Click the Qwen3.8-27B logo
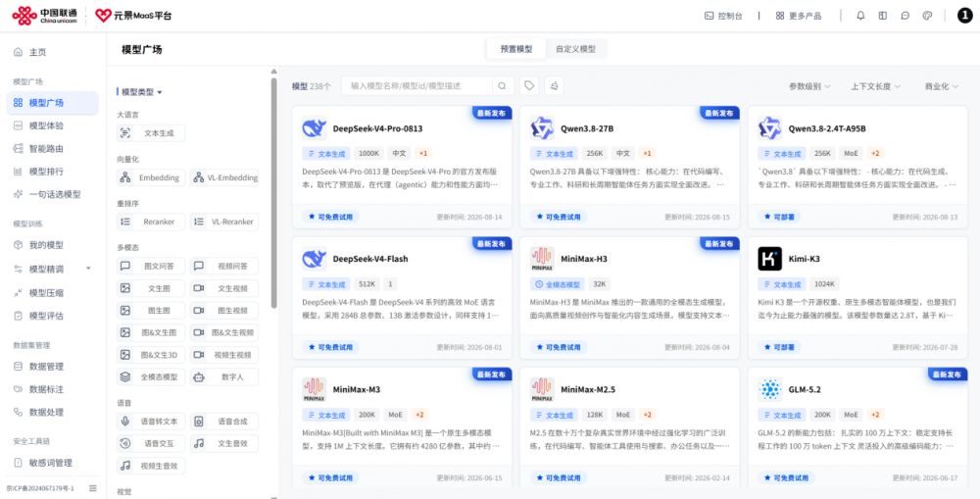 coord(542,128)
